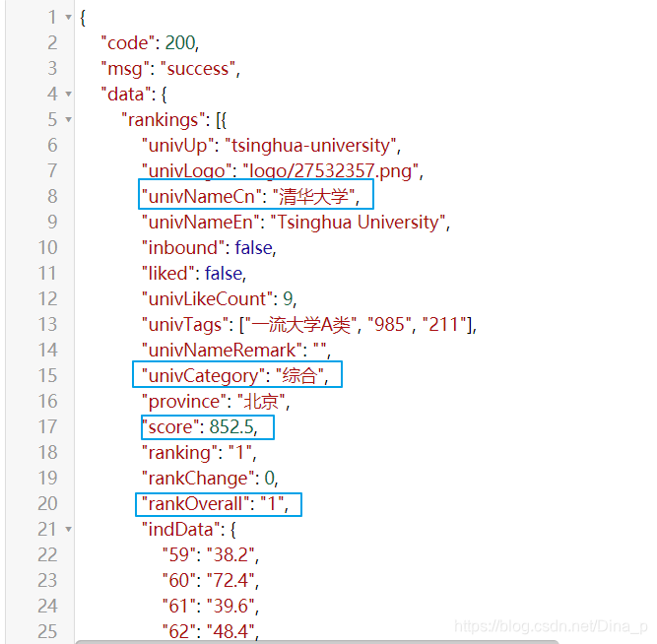Click the "rankChange": 0 line
The height and width of the screenshot is (644, 657).
pos(210,479)
